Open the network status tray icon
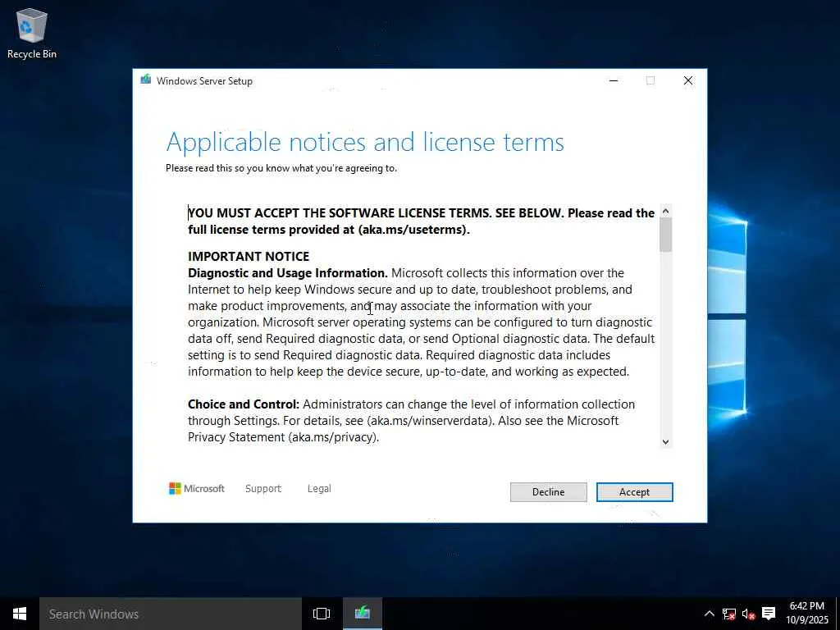The width and height of the screenshot is (840, 630). point(728,614)
